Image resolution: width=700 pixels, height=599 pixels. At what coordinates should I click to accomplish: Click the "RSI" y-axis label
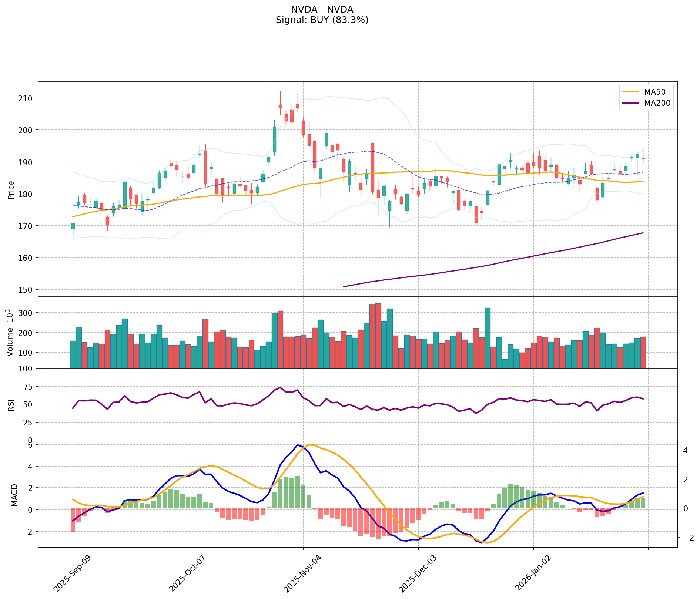[11, 405]
